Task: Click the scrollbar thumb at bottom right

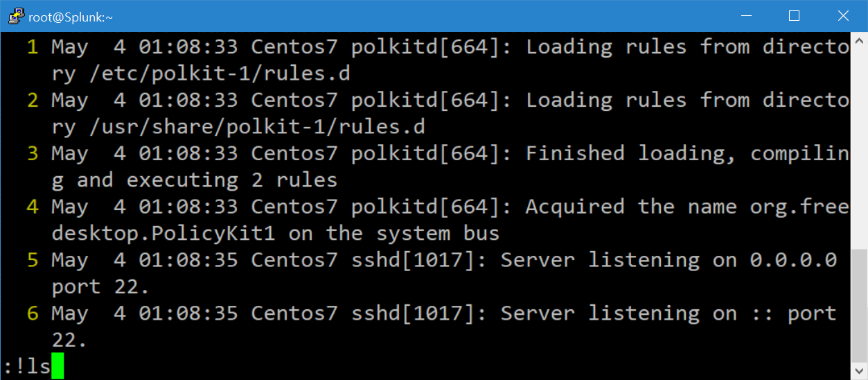Action: [x=859, y=306]
